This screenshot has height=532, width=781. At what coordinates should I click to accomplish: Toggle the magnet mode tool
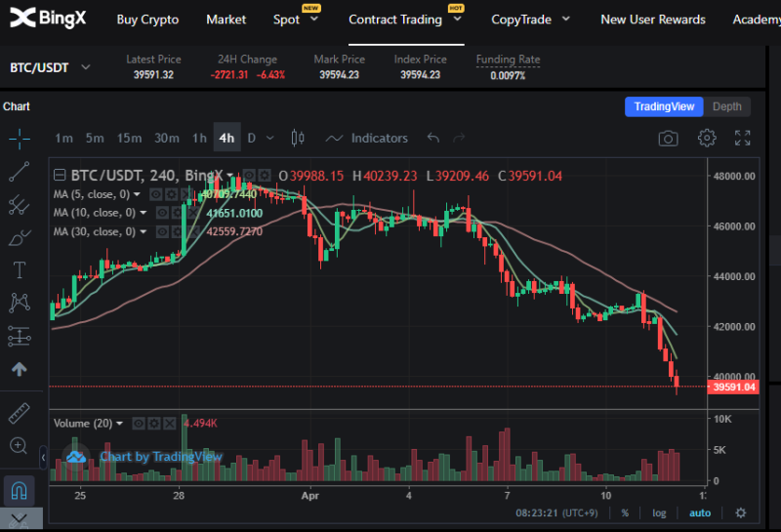pos(20,491)
